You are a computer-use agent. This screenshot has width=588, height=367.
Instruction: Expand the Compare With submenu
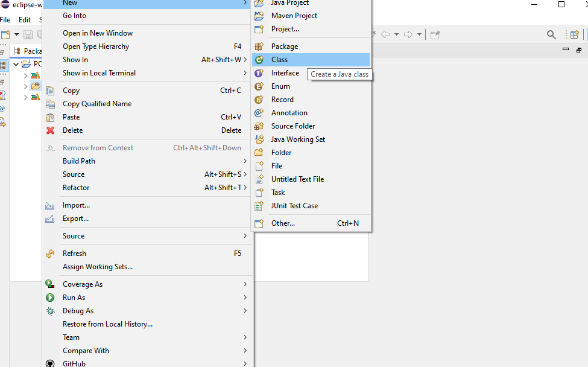[x=245, y=350]
